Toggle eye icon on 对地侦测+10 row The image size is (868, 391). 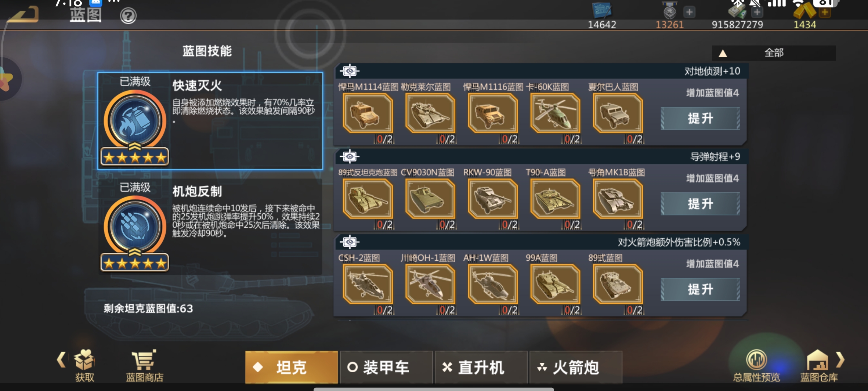click(x=350, y=71)
